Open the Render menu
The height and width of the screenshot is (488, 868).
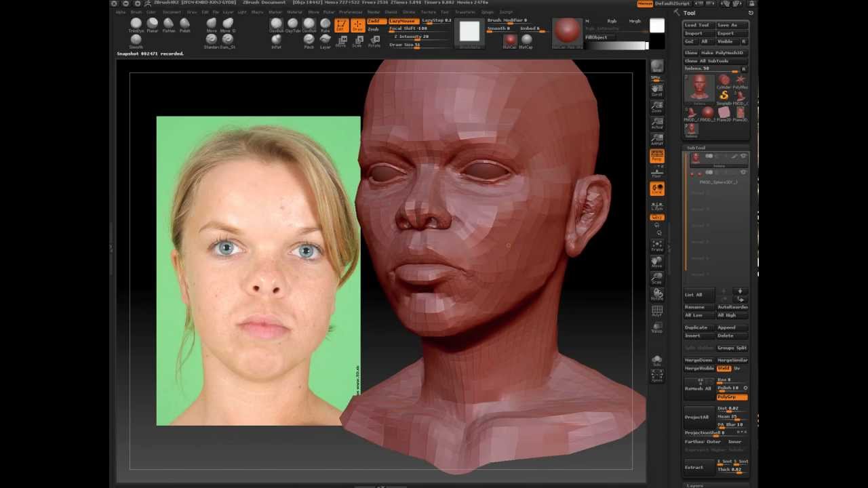(x=374, y=12)
